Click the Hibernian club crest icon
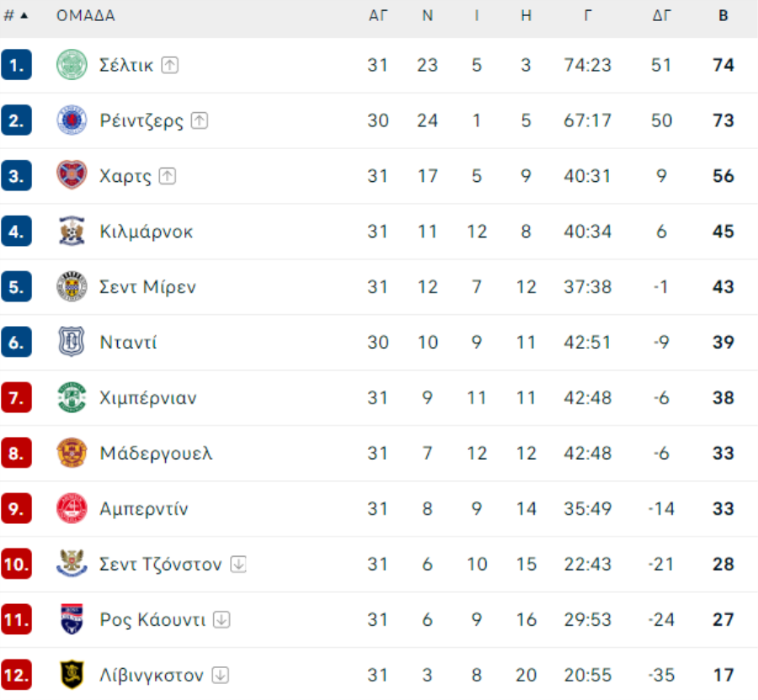Viewport: 758px width, 700px height. pos(72,398)
